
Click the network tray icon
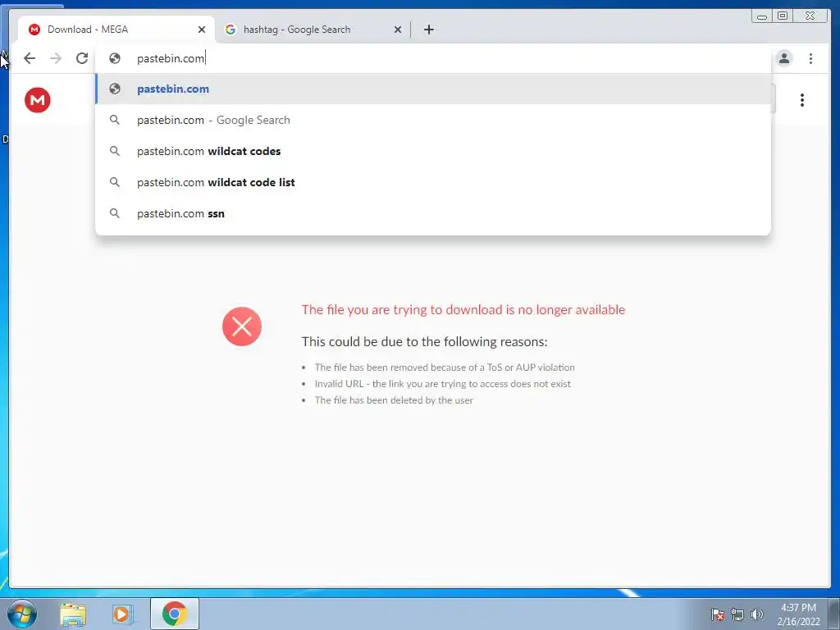click(737, 614)
